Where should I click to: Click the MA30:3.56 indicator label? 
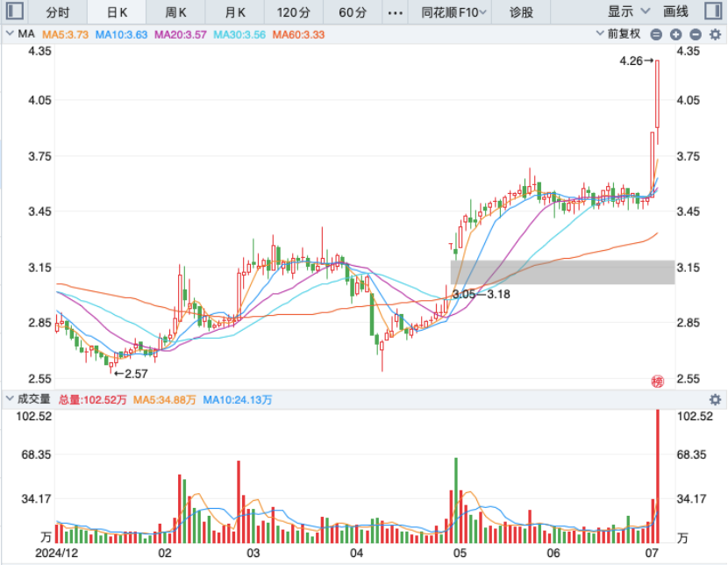pyautogui.click(x=239, y=34)
